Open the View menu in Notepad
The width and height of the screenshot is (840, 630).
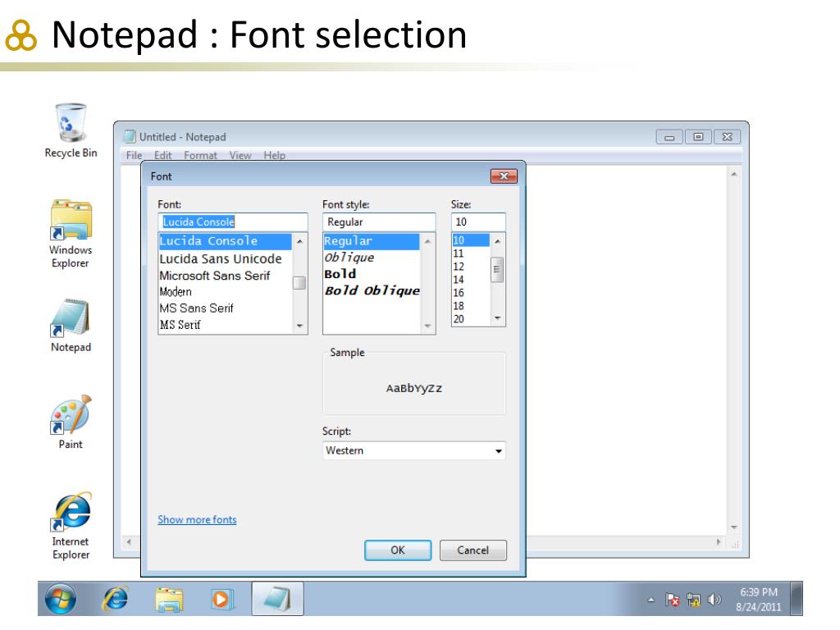pyautogui.click(x=240, y=155)
